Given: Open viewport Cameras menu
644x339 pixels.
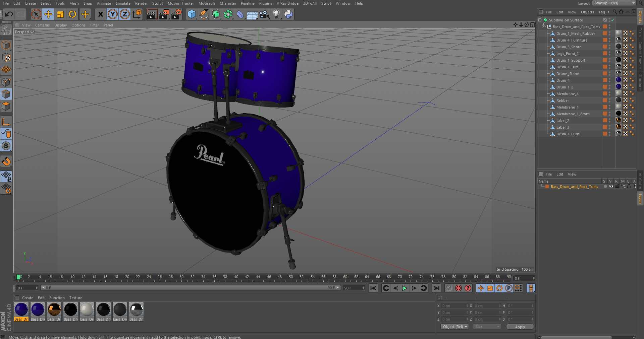Looking at the screenshot, I should [42, 25].
